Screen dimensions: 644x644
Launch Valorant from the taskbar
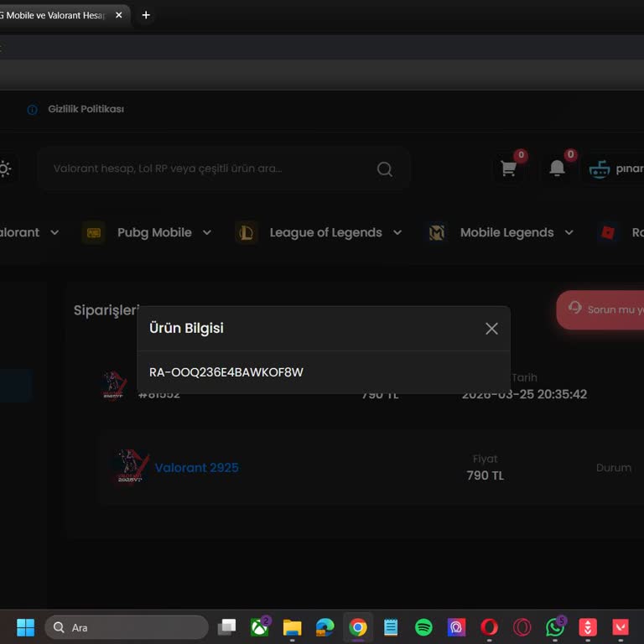621,627
